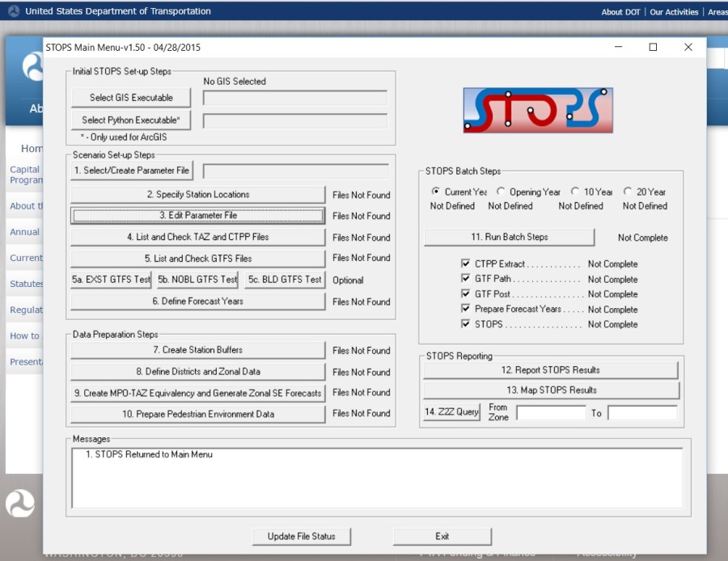Viewport: 728px width, 561px height.
Task: Open 1. Select/Create Parameter File
Action: (132, 171)
